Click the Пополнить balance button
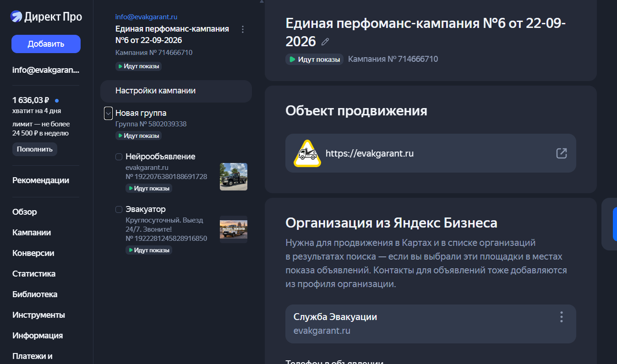The width and height of the screenshot is (617, 364). (x=35, y=149)
